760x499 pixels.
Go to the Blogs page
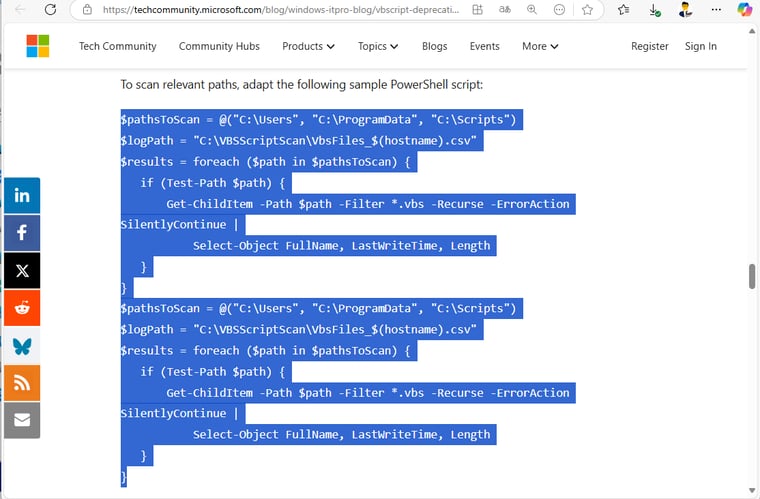tap(434, 46)
